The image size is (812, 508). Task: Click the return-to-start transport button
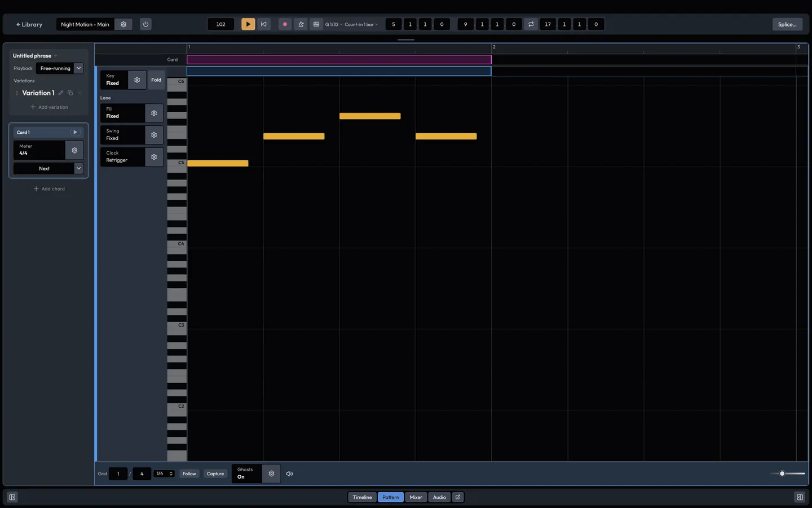tap(263, 24)
